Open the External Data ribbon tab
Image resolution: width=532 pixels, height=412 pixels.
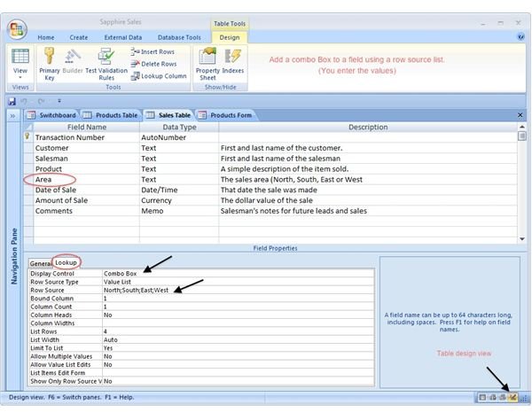(123, 37)
